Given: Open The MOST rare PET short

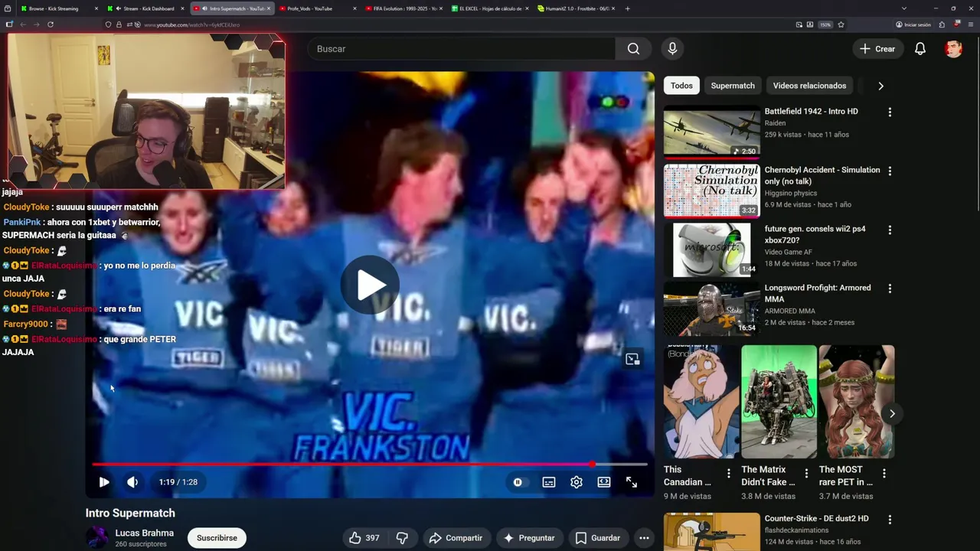Looking at the screenshot, I should [x=856, y=402].
